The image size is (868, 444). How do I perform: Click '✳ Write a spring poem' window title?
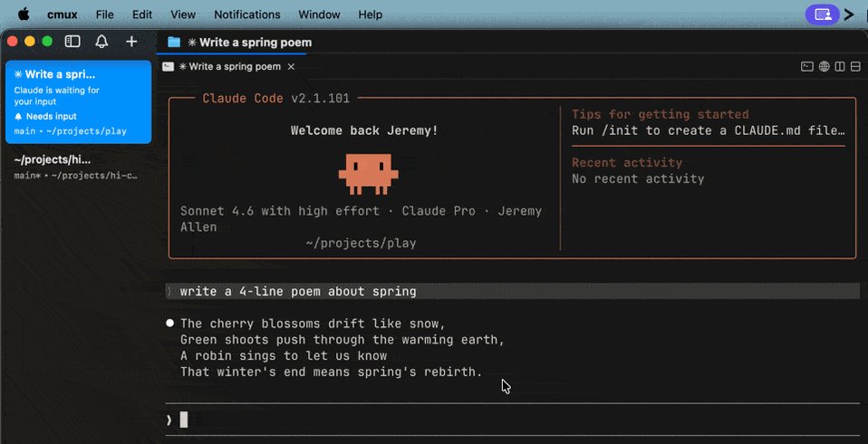250,42
